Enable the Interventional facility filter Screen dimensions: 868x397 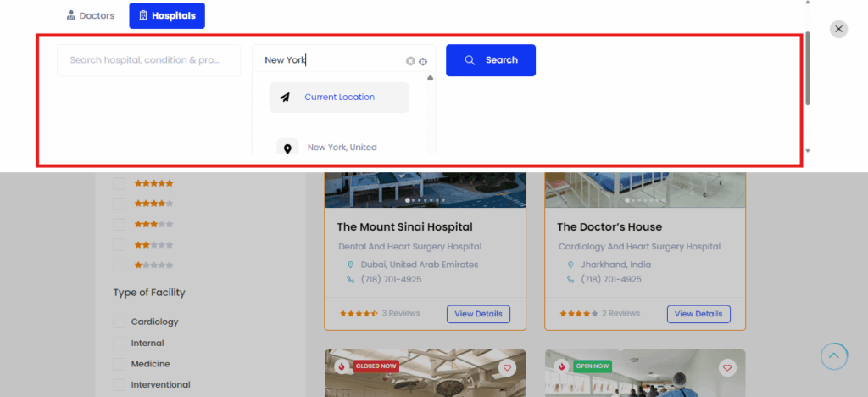[119, 384]
